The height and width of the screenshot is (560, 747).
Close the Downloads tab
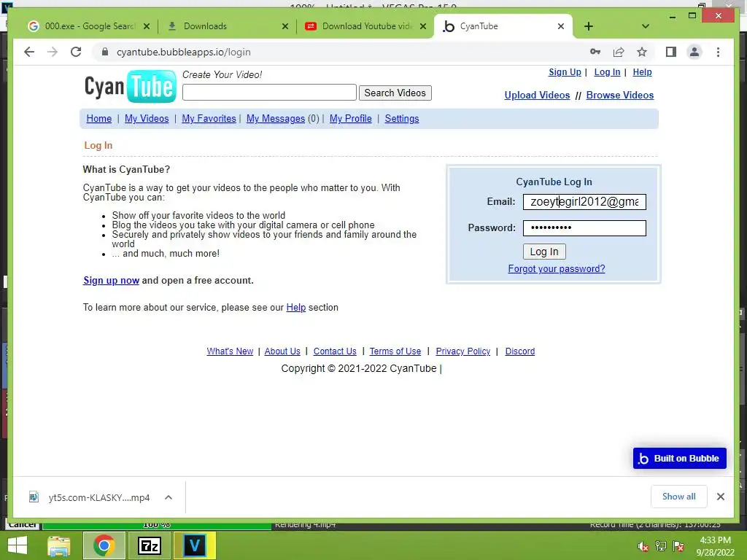[285, 26]
